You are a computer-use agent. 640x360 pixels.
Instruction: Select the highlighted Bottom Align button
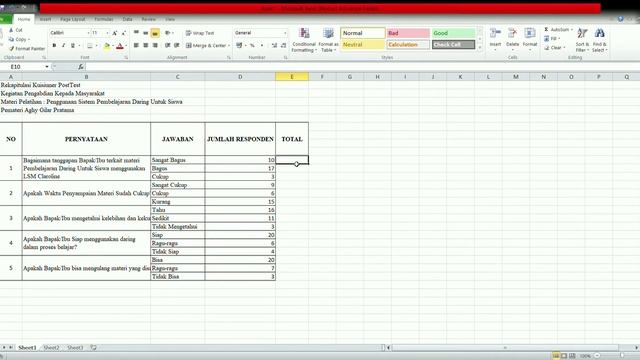[x=155, y=33]
